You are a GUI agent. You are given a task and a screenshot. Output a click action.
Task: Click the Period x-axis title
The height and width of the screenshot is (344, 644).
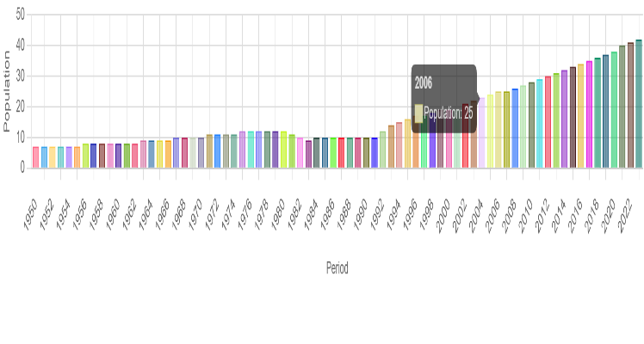tap(337, 267)
